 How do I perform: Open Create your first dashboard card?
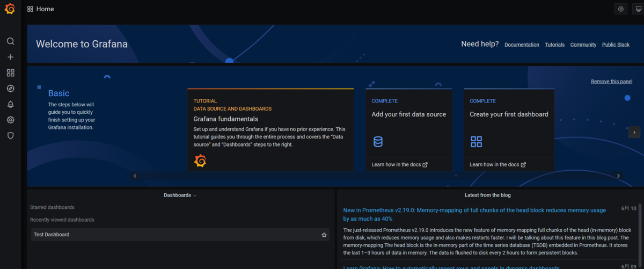tap(509, 130)
